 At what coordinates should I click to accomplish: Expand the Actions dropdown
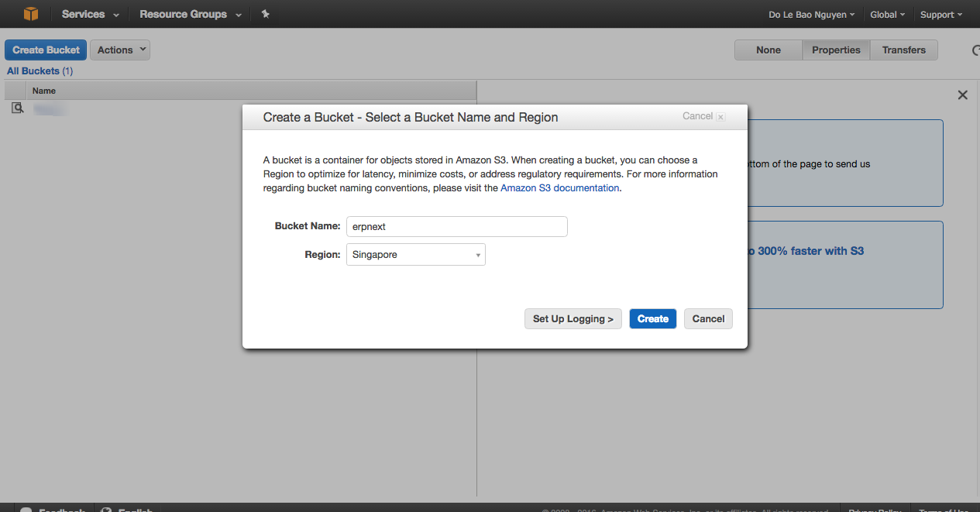click(x=120, y=50)
